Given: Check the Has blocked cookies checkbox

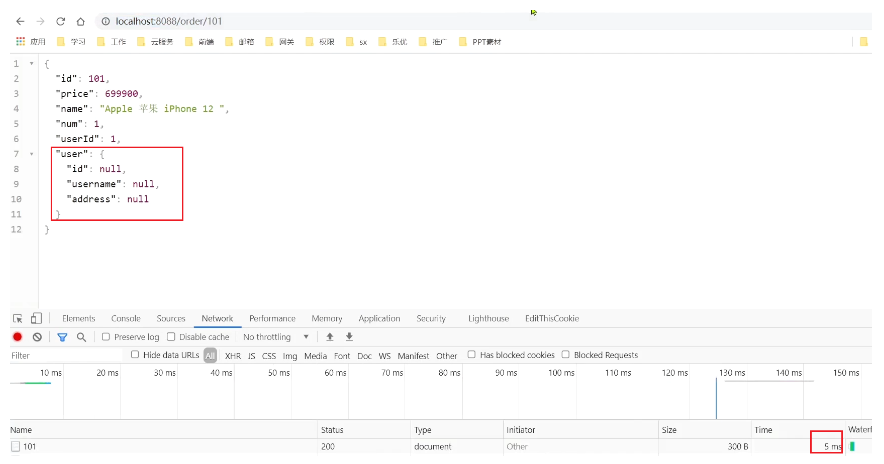Looking at the screenshot, I should [x=471, y=355].
